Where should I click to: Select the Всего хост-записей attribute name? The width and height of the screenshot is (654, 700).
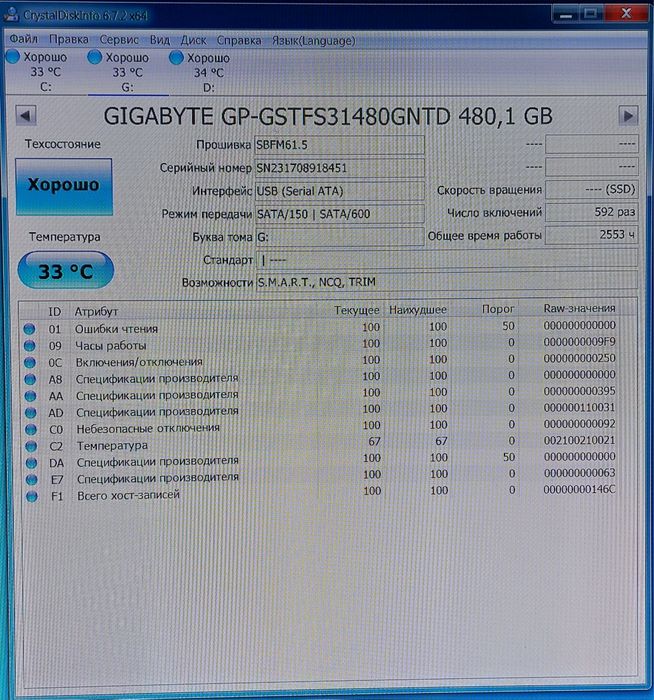point(129,495)
